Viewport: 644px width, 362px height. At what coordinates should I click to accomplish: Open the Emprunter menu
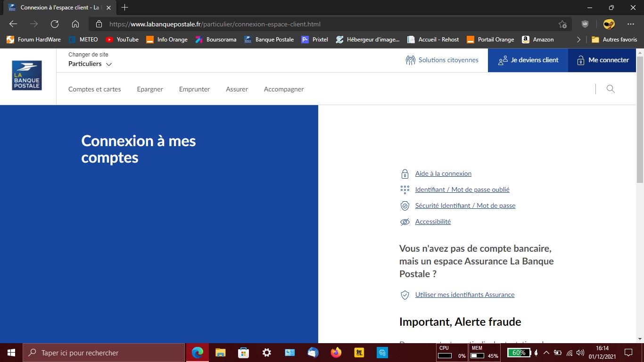pos(194,89)
